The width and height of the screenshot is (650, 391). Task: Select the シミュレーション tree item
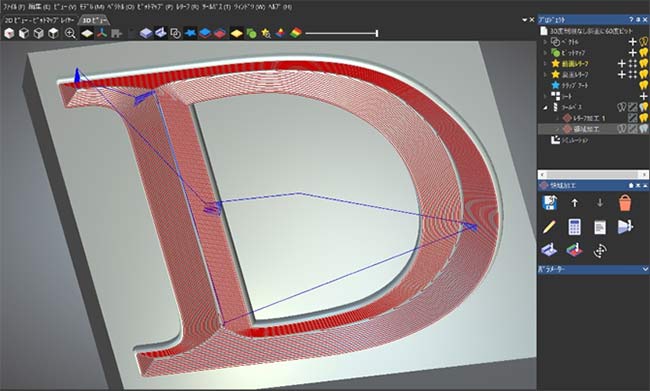(575, 140)
